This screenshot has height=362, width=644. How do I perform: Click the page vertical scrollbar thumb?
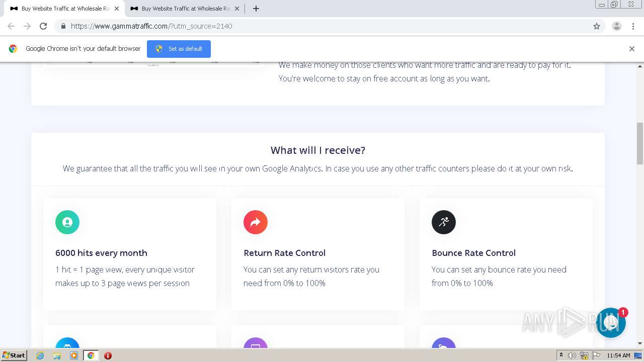(x=640, y=143)
